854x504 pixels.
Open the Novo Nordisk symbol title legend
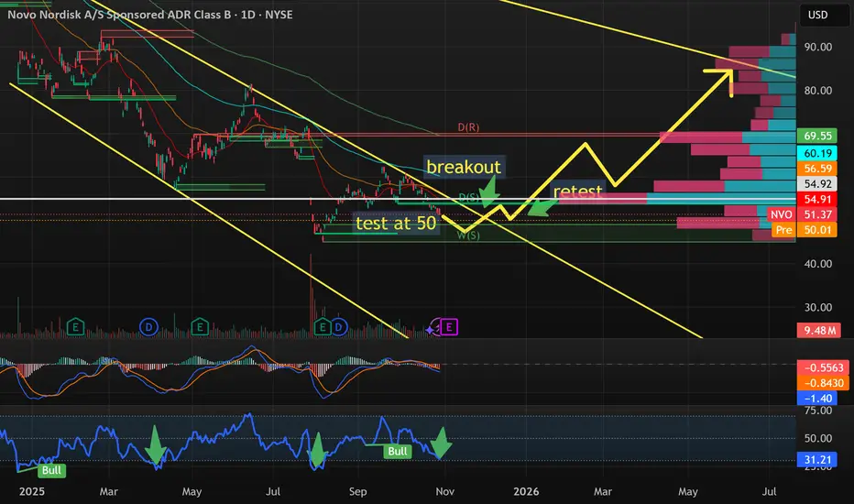pyautogui.click(x=149, y=15)
